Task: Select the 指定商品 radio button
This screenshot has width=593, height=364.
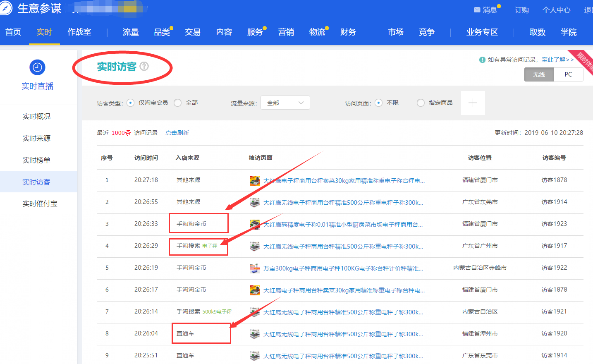Action: [x=421, y=103]
